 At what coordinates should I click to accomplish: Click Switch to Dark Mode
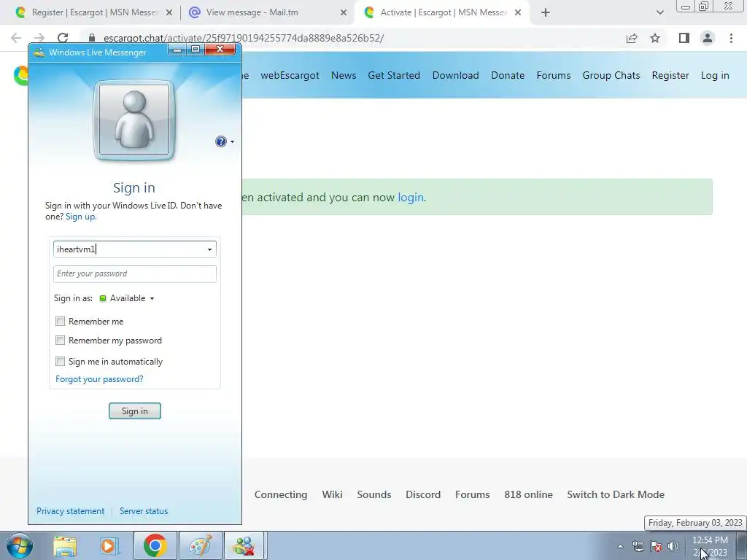click(616, 494)
